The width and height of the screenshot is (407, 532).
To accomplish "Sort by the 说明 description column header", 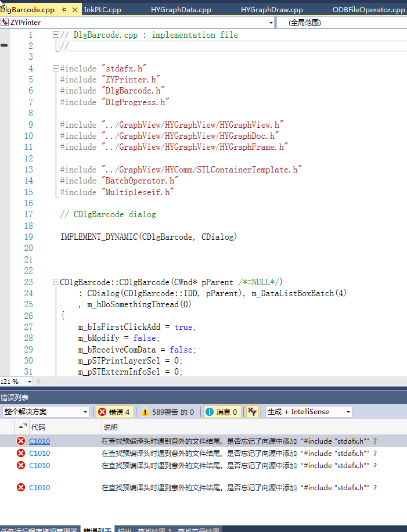I will tap(110, 427).
